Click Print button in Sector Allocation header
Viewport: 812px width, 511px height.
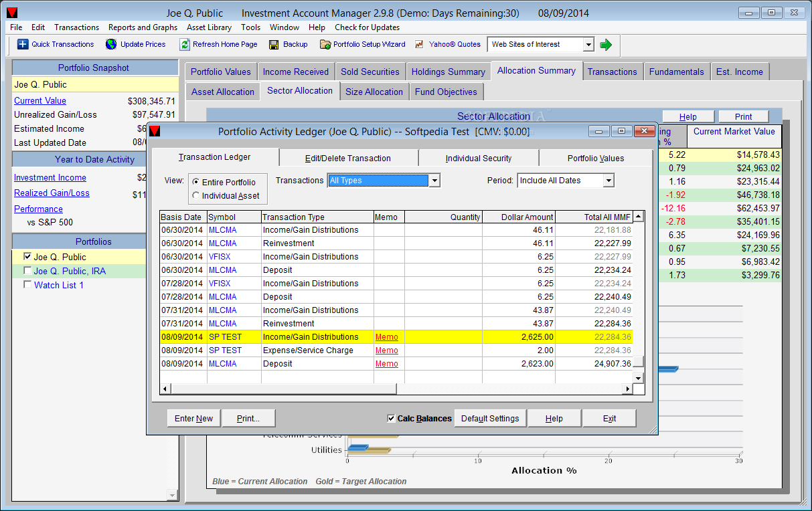(x=743, y=116)
